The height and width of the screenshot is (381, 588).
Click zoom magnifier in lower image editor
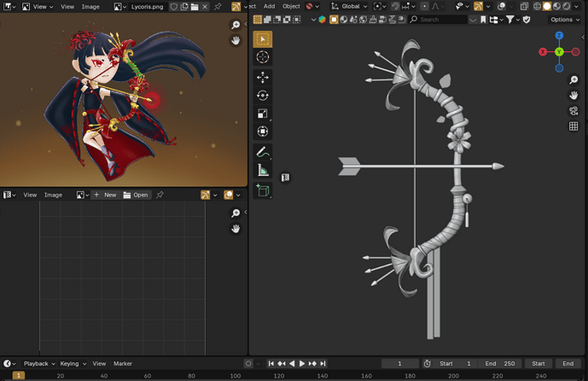[x=236, y=214]
